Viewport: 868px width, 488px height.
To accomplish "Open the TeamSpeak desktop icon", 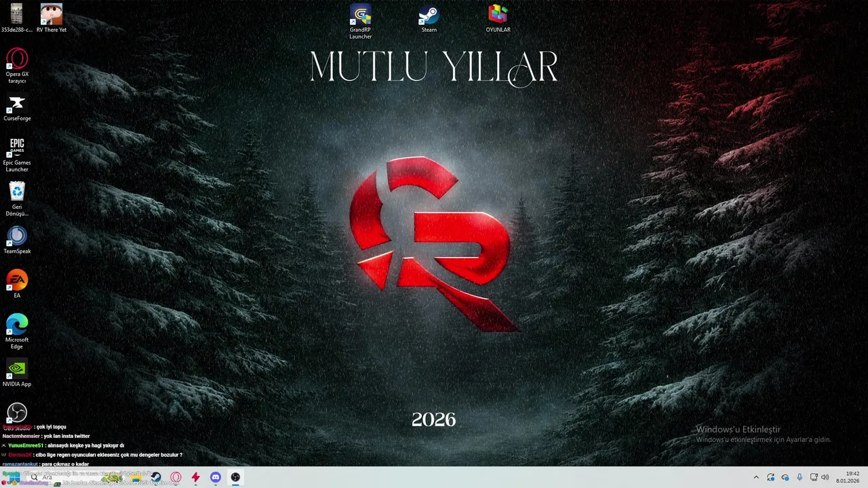I will tap(17, 241).
